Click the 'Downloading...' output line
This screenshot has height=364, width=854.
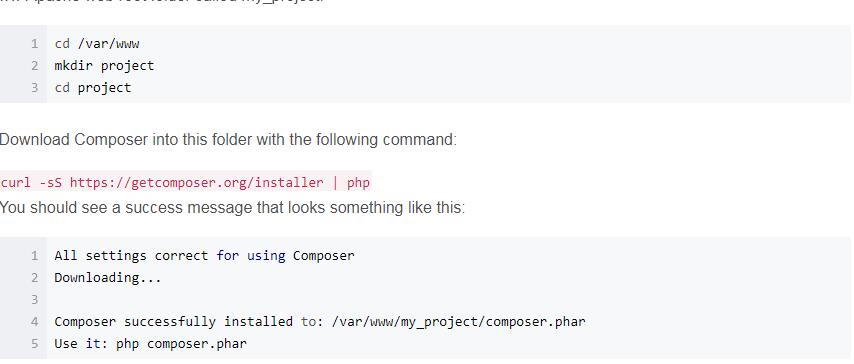tap(108, 277)
